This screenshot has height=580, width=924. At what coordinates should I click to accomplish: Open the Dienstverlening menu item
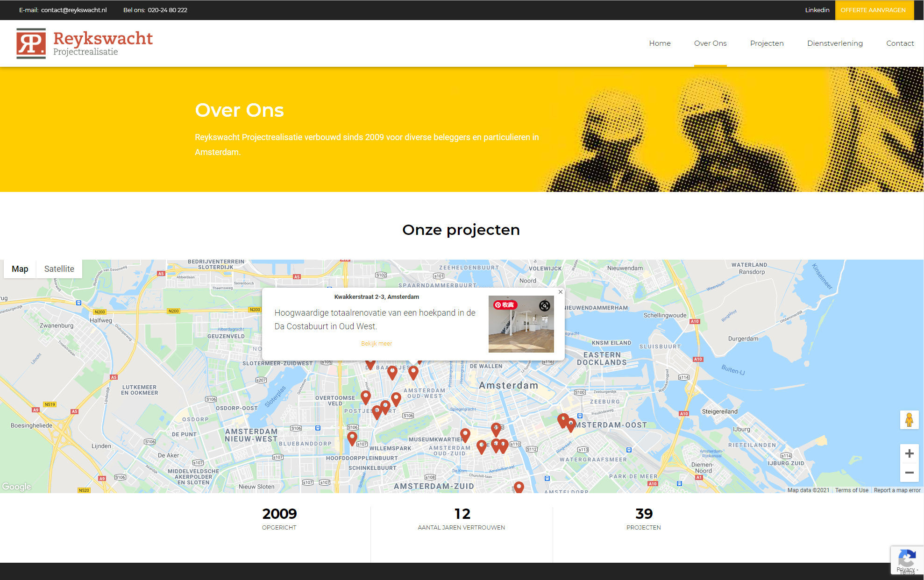(835, 43)
